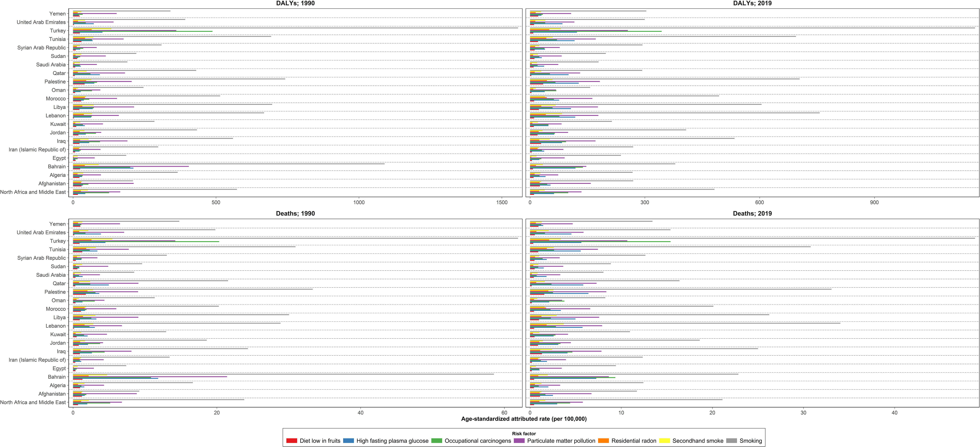Click the 'Deaths; 1990' chart title

coord(295,214)
